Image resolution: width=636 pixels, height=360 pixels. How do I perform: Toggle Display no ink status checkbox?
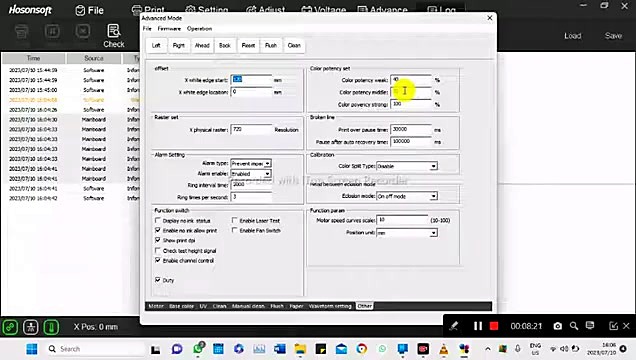pyautogui.click(x=158, y=221)
